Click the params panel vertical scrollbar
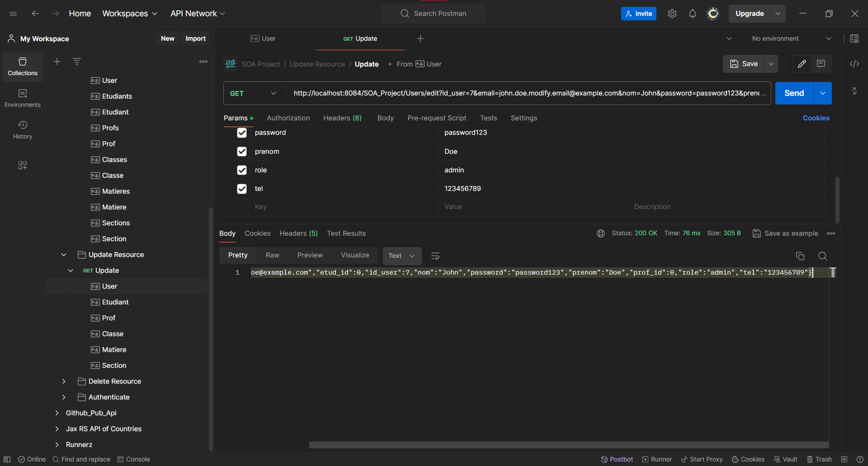 [x=837, y=199]
